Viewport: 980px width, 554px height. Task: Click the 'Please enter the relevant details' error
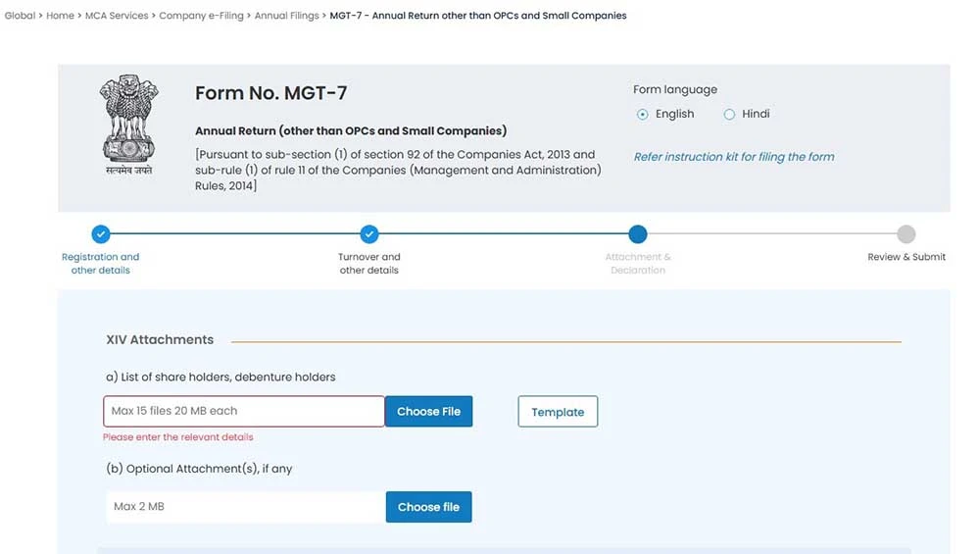(x=178, y=437)
